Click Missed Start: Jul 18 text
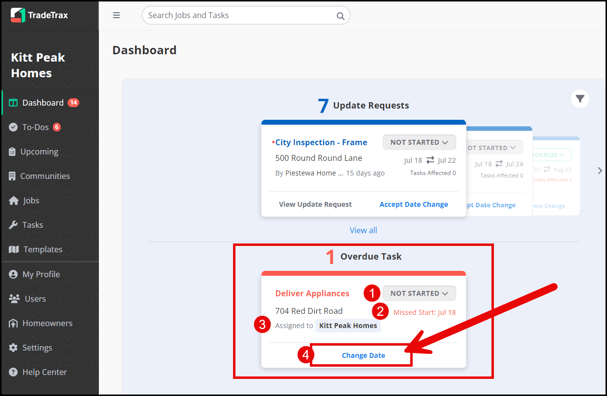607x396 pixels. 425,312
